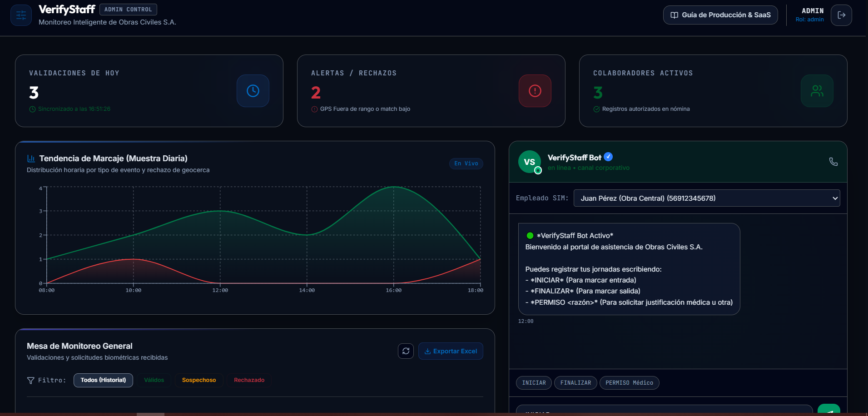Screen dimensions: 868x416
Task: Click the phone call icon in the VerifyStaff Bot header
Action: tap(833, 162)
